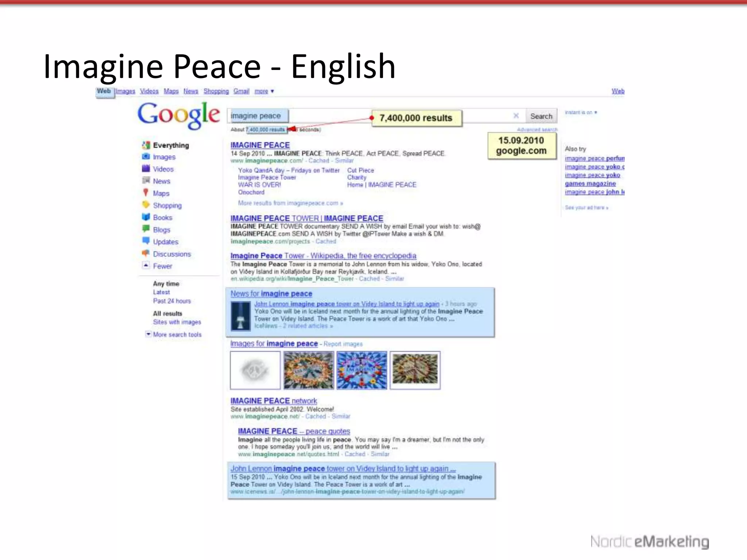Open the IMAGINE PEACE network result
Image resolution: width=747 pixels, height=560 pixels.
[274, 401]
